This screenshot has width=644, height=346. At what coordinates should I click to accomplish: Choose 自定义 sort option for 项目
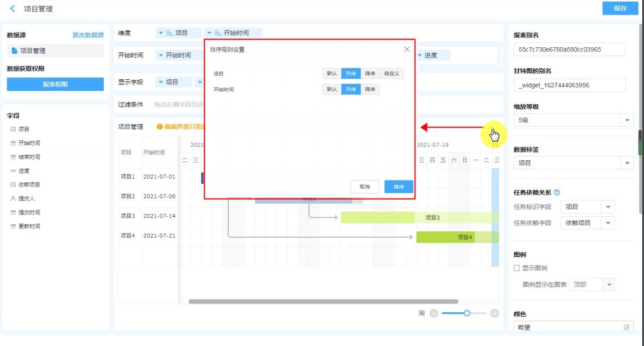[391, 74]
